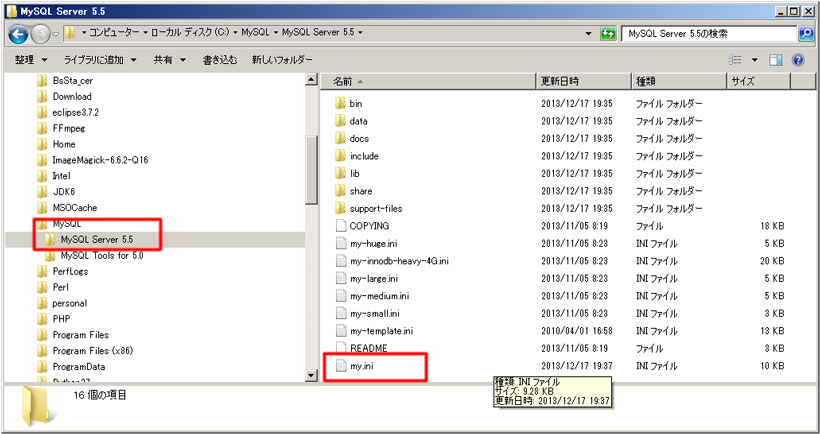820x434 pixels.
Task: Click the Back navigation arrow button
Action: pyautogui.click(x=18, y=34)
